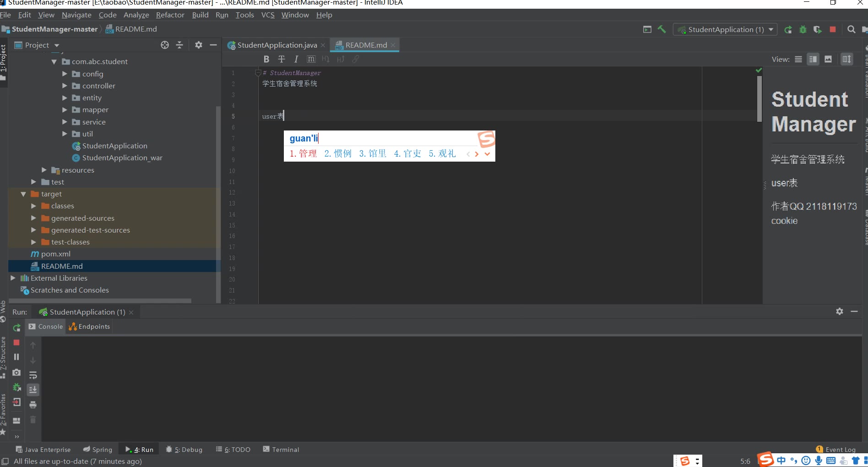Click Sogou IME Chinese mode tray icon

coord(781,461)
